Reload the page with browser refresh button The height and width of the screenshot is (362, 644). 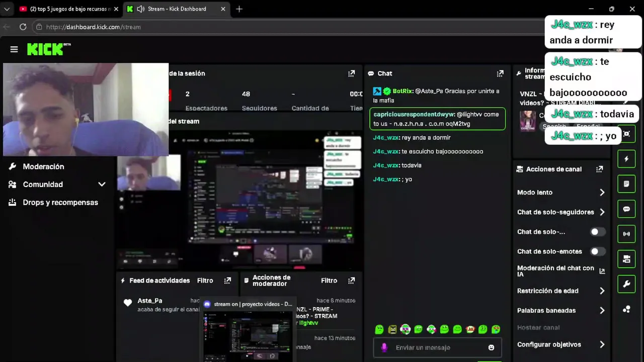coord(23,27)
